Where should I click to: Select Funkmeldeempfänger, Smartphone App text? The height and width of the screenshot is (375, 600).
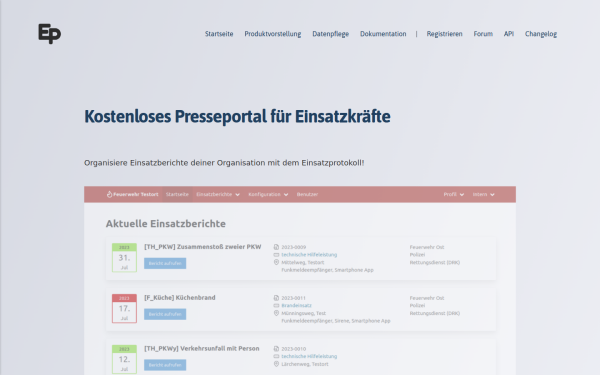328,270
